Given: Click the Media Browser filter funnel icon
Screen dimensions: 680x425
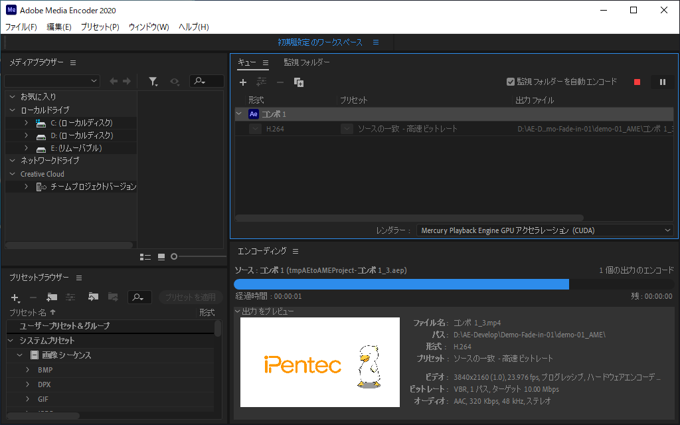Looking at the screenshot, I should click(153, 81).
